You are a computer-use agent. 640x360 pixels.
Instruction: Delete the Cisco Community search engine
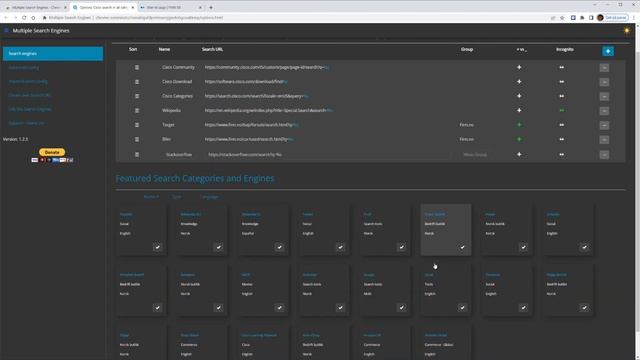[x=604, y=68]
